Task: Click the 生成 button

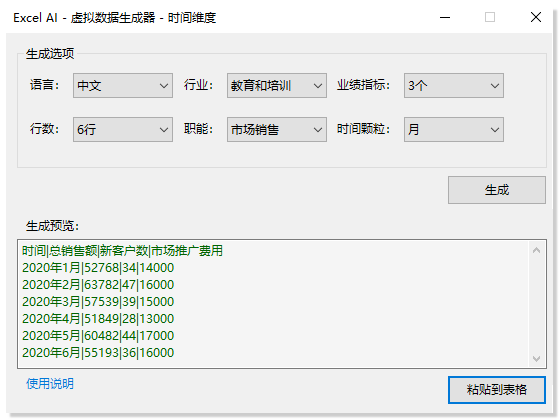Action: 497,190
